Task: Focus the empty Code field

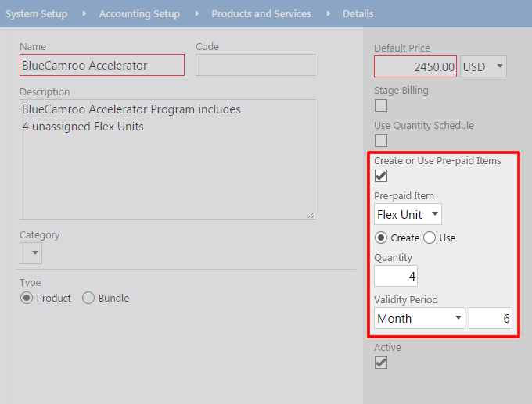Action: coord(255,65)
